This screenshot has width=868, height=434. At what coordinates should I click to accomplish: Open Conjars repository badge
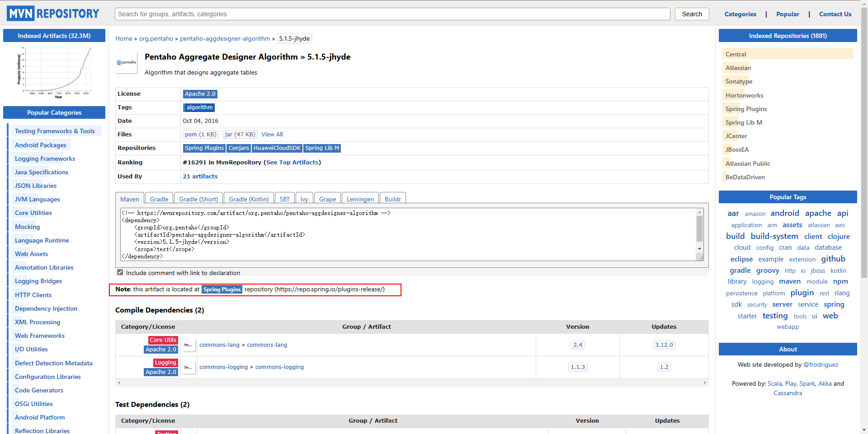tap(239, 148)
